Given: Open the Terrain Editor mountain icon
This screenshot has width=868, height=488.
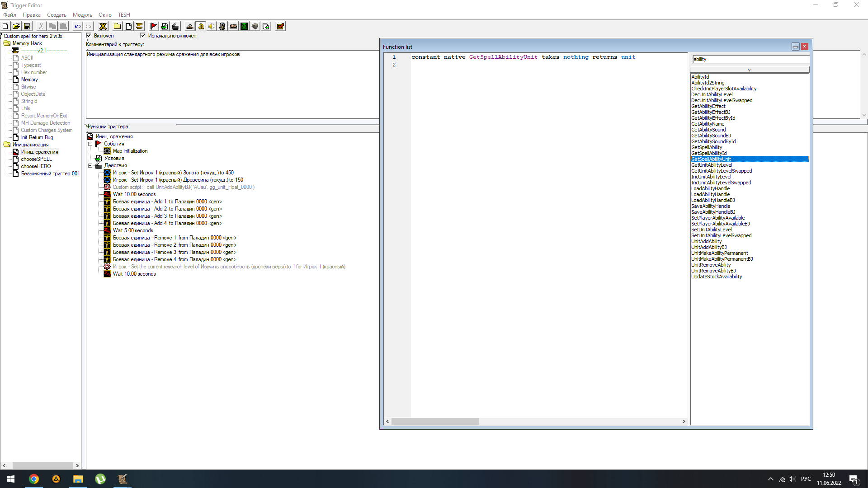Looking at the screenshot, I should (x=190, y=26).
